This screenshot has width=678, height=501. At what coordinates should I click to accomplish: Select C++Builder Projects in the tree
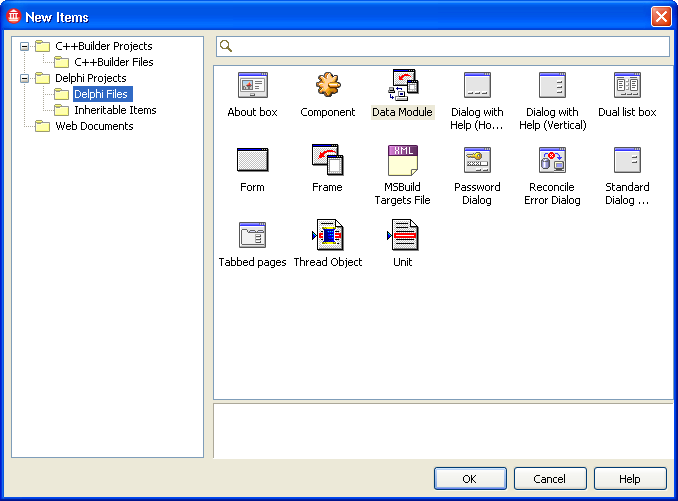click(x=104, y=46)
